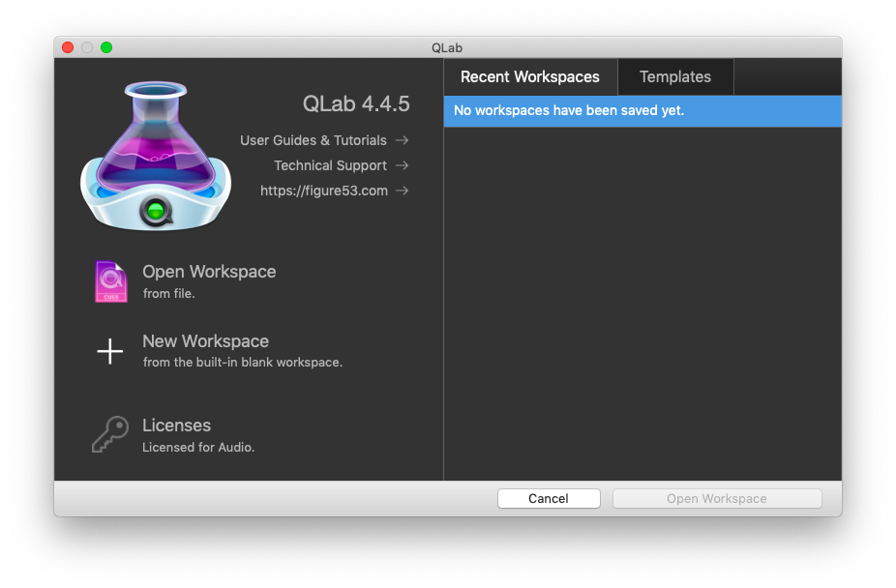896x588 pixels.
Task: Select 'No workspaces have been saved yet.' row
Action: (642, 111)
